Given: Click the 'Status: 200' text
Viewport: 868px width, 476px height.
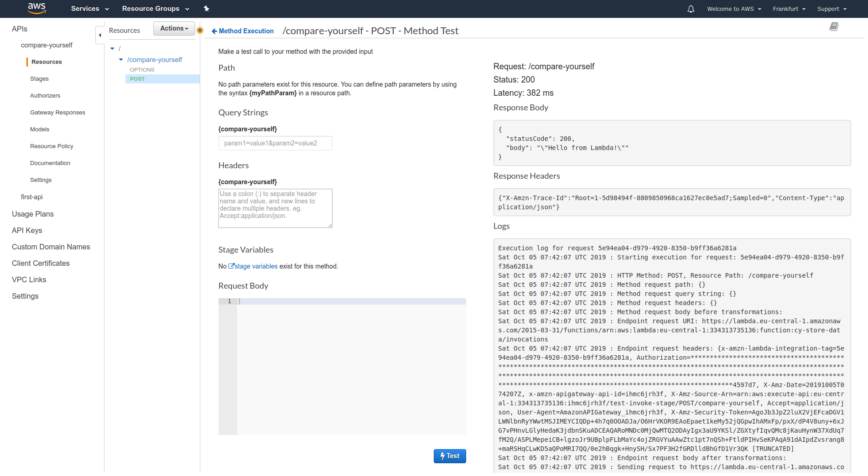Looking at the screenshot, I should point(514,80).
